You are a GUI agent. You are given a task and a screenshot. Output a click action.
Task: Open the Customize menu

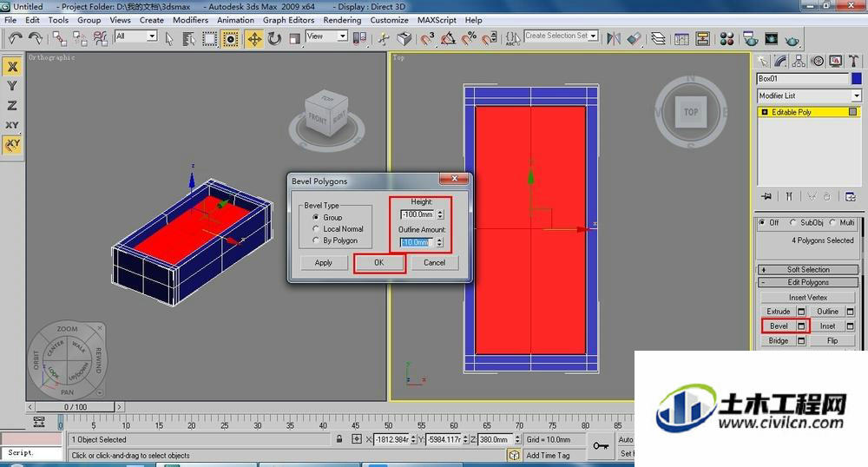[389, 20]
